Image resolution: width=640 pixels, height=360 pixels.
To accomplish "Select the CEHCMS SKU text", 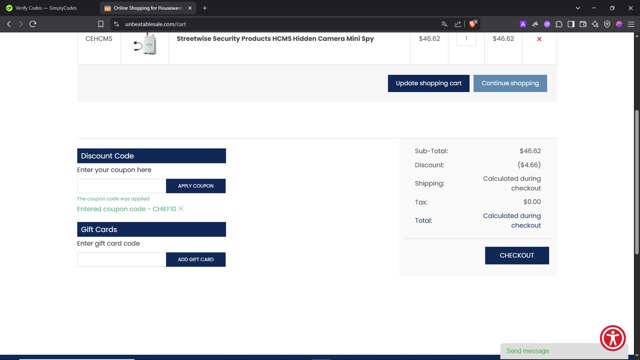I will (99, 39).
